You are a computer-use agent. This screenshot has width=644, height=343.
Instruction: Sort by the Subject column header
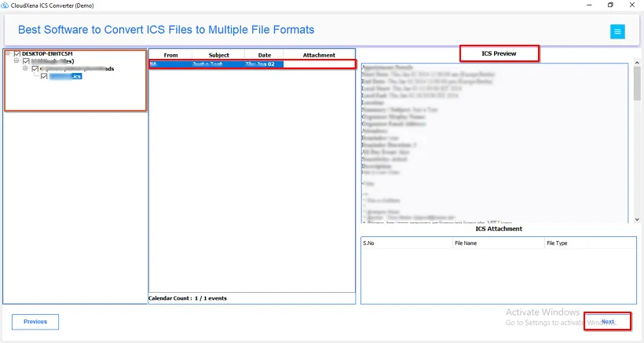click(218, 55)
